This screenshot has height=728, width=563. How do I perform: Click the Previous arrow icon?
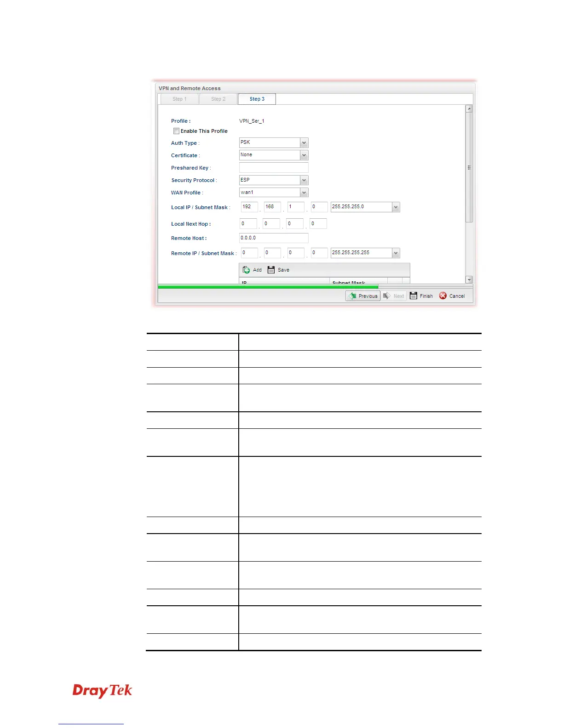tap(352, 296)
